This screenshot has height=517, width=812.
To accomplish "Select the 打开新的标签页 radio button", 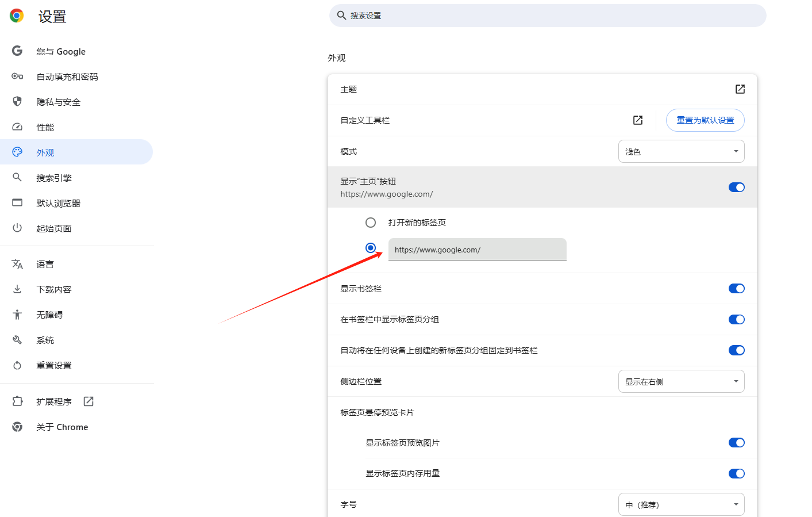I will 371,223.
